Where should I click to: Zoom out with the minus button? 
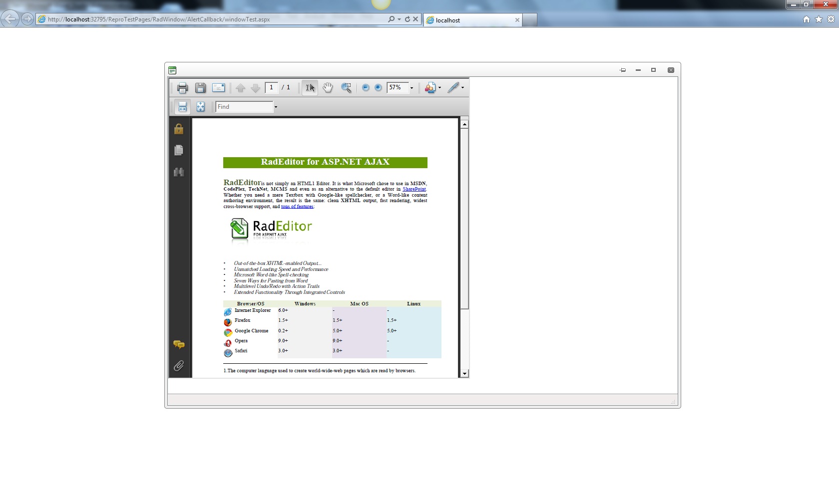pos(366,88)
